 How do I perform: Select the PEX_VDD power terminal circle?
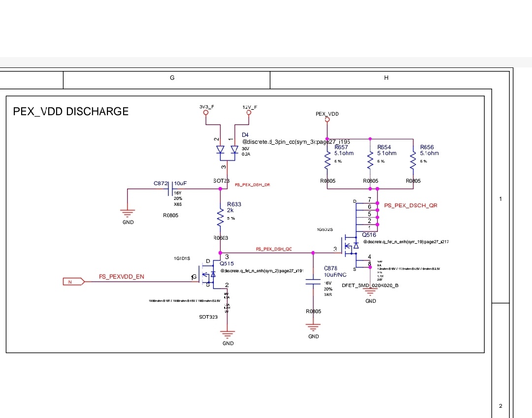pyautogui.click(x=327, y=120)
